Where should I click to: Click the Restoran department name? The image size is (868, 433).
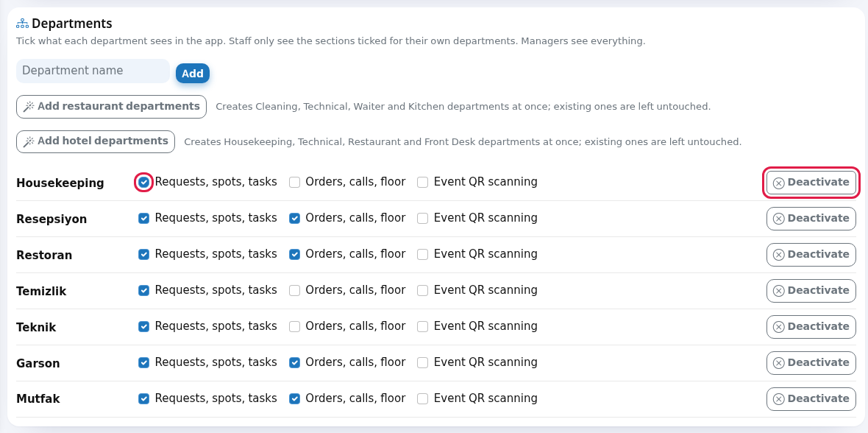coord(44,255)
